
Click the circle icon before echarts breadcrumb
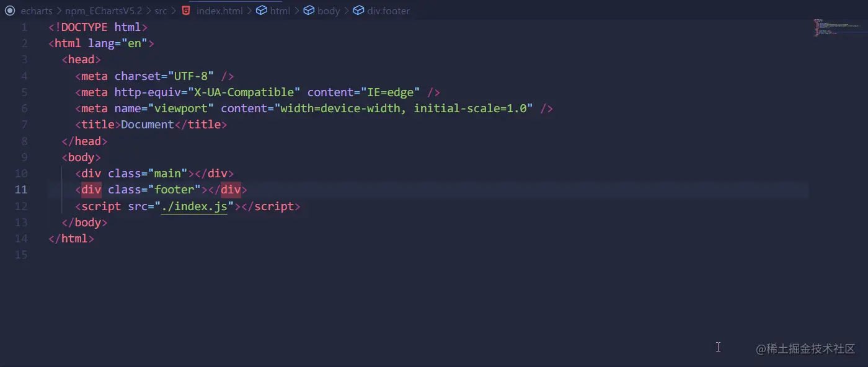click(x=9, y=11)
